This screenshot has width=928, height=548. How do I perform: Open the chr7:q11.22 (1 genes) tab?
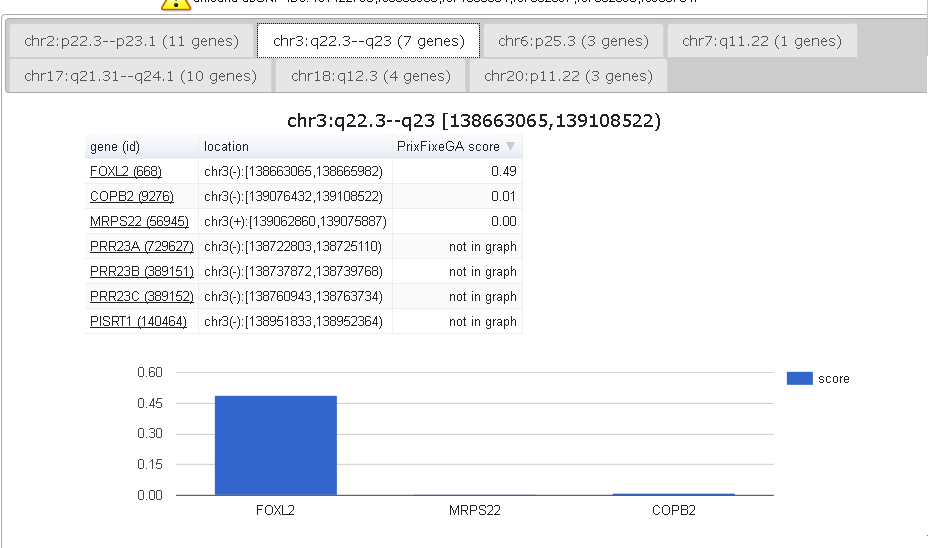pyautogui.click(x=761, y=41)
